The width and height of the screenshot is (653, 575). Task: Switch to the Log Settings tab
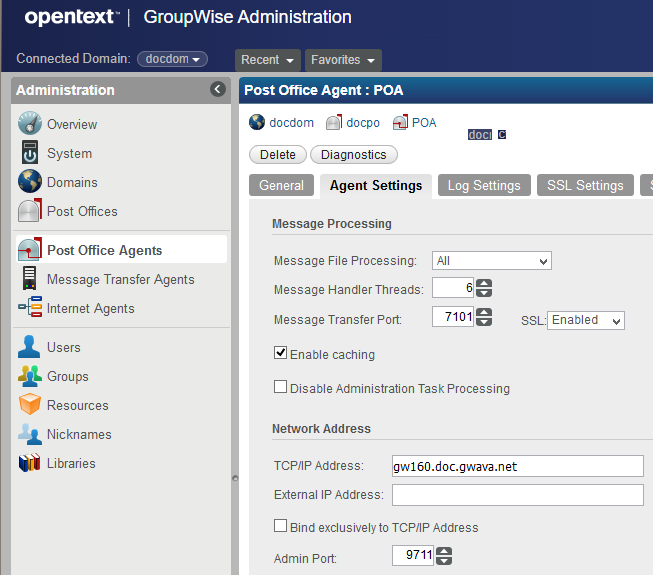(x=484, y=185)
